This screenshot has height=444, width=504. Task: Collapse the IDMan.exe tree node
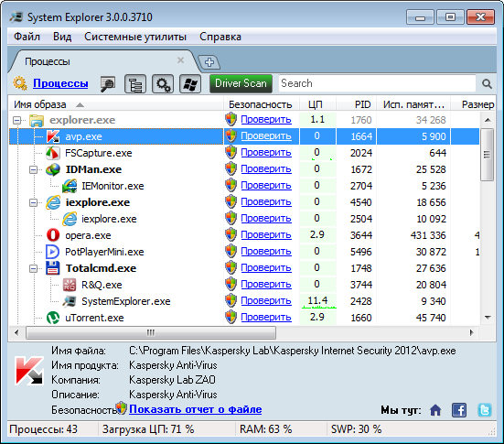point(33,169)
